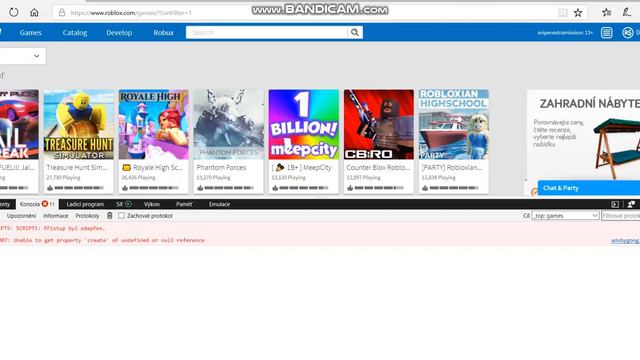Click the ad choices icon beside Chat
This screenshot has width=640, height=360.
tap(534, 191)
